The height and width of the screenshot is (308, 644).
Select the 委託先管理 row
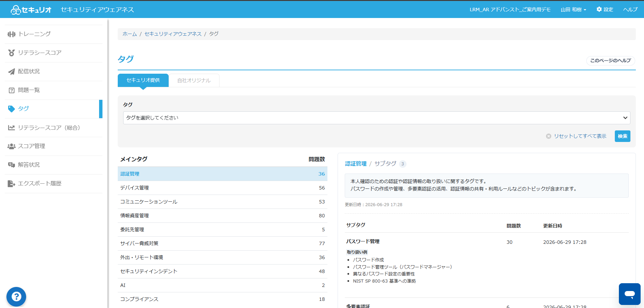pos(223,230)
